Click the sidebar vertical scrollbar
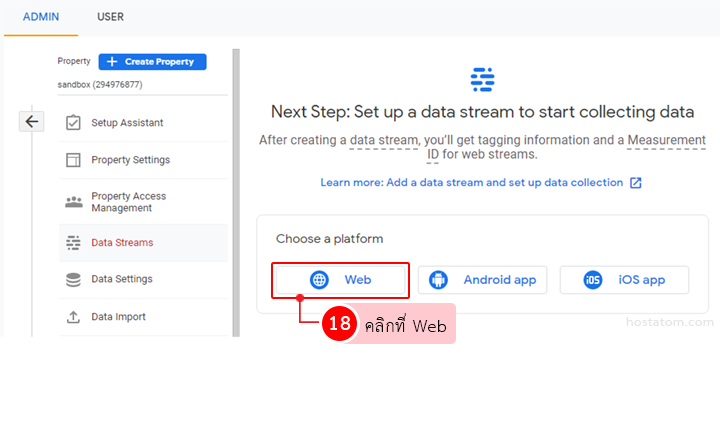Viewport: 720px width, 428px height. pos(236,190)
